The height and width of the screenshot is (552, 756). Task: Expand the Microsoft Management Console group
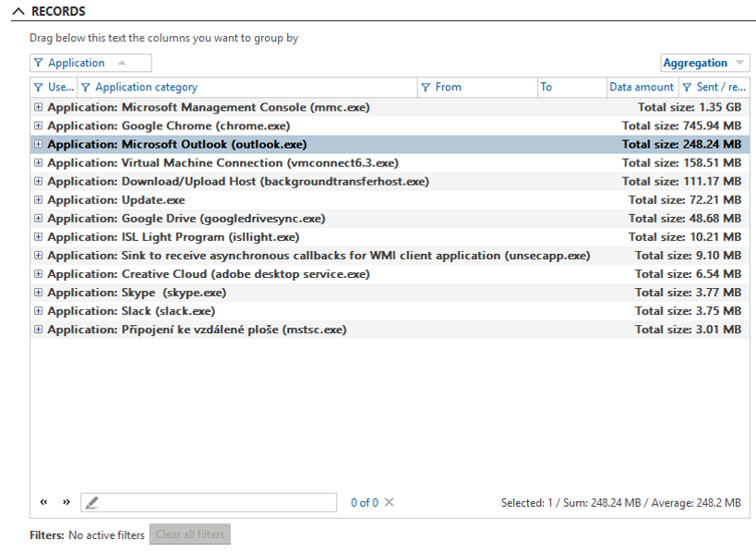(x=39, y=107)
